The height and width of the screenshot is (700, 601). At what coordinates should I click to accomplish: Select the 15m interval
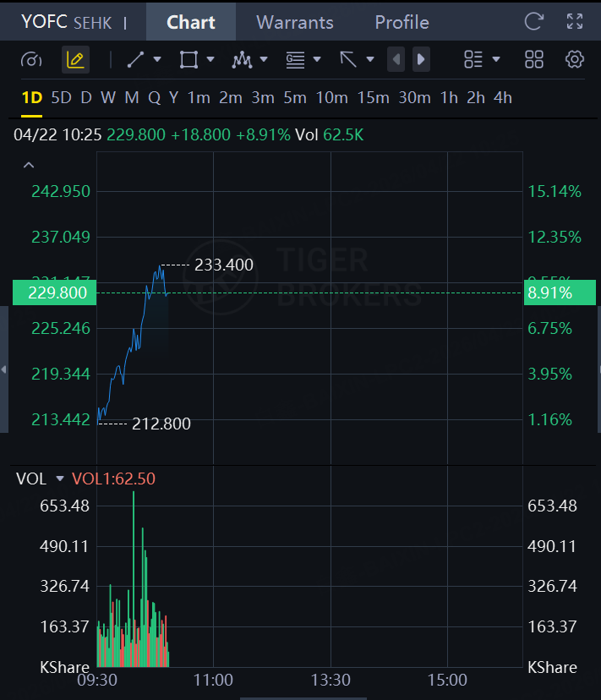373,98
